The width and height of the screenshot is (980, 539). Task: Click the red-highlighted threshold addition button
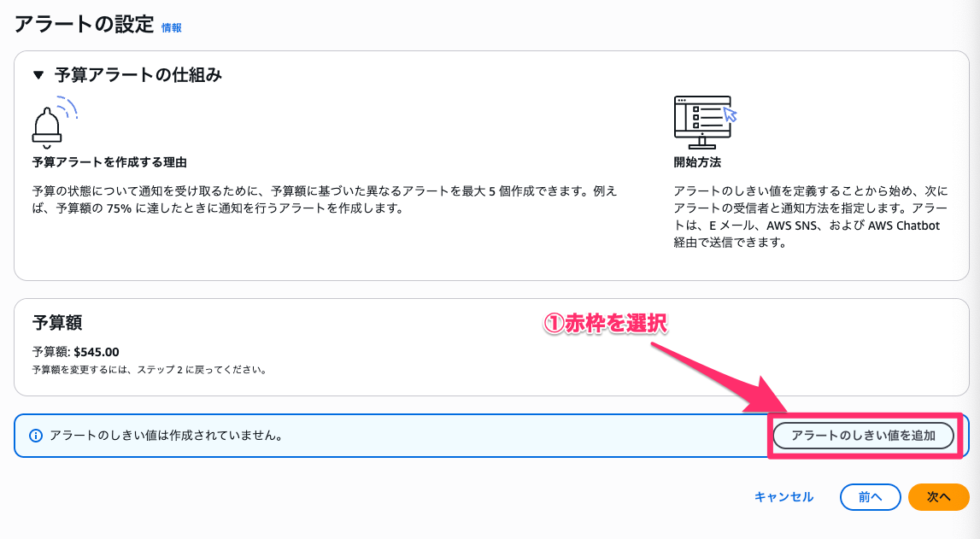862,435
